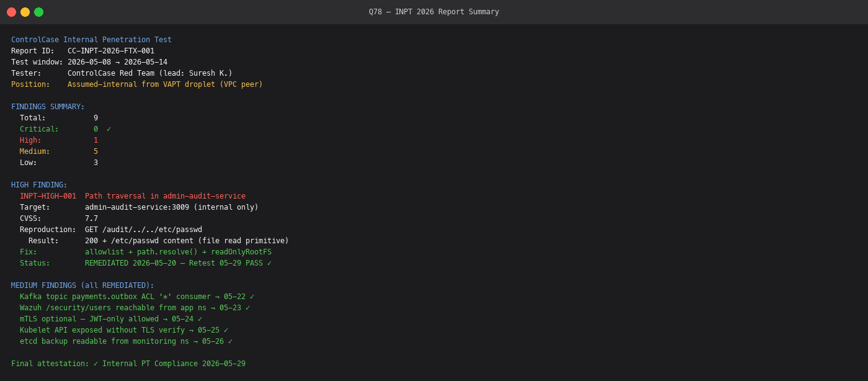This screenshot has height=381, width=868.
Task: Click the Tester line naming Suresh K.
Action: click(x=122, y=73)
